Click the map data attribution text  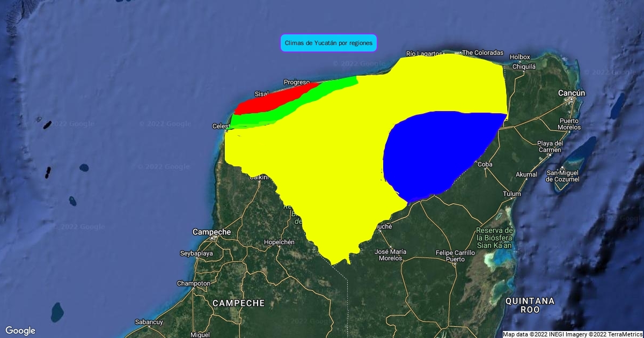click(572, 334)
